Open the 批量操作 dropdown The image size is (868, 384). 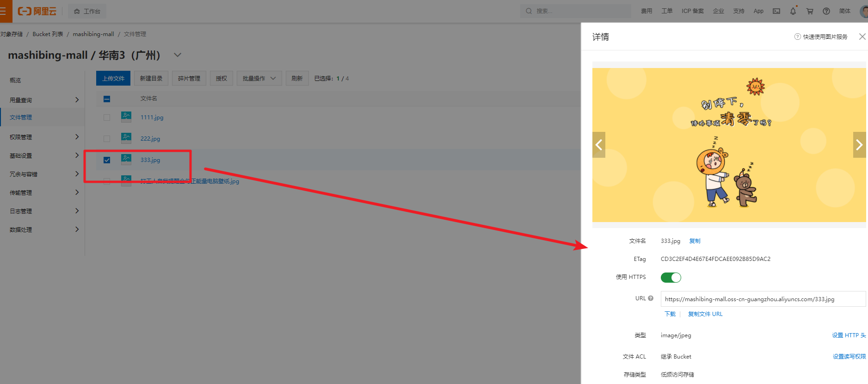pyautogui.click(x=259, y=78)
